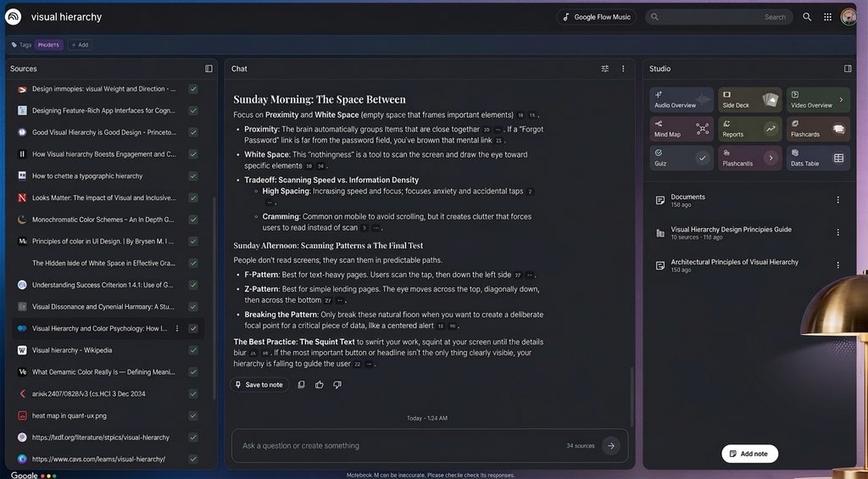Screen dimensions: 868x479
Task: Click Save to note button
Action: click(x=259, y=385)
